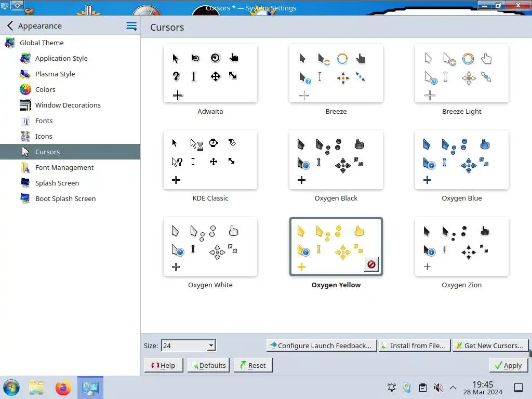Click the Reset button

point(253,365)
